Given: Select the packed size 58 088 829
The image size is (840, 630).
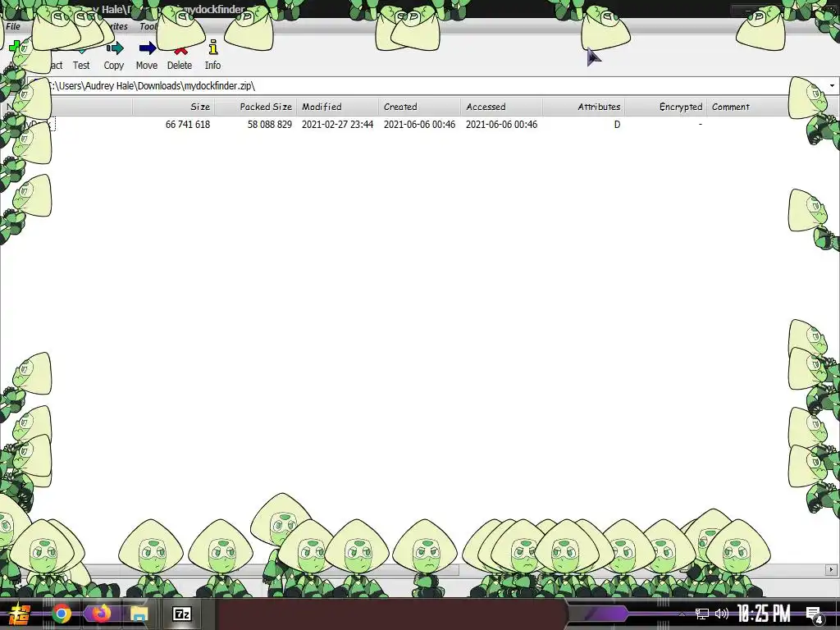Looking at the screenshot, I should pyautogui.click(x=269, y=125).
